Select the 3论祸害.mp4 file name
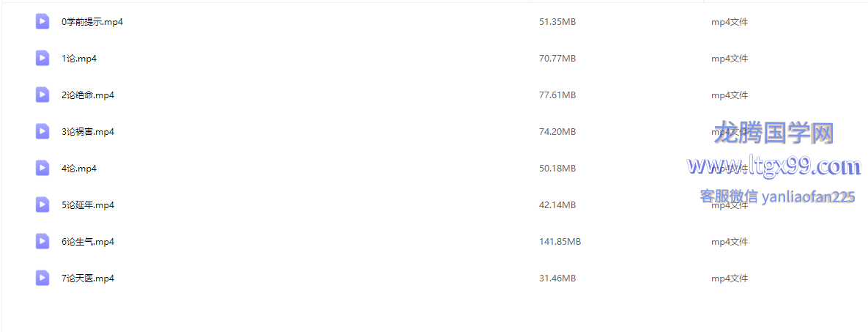868x332 pixels. [88, 132]
